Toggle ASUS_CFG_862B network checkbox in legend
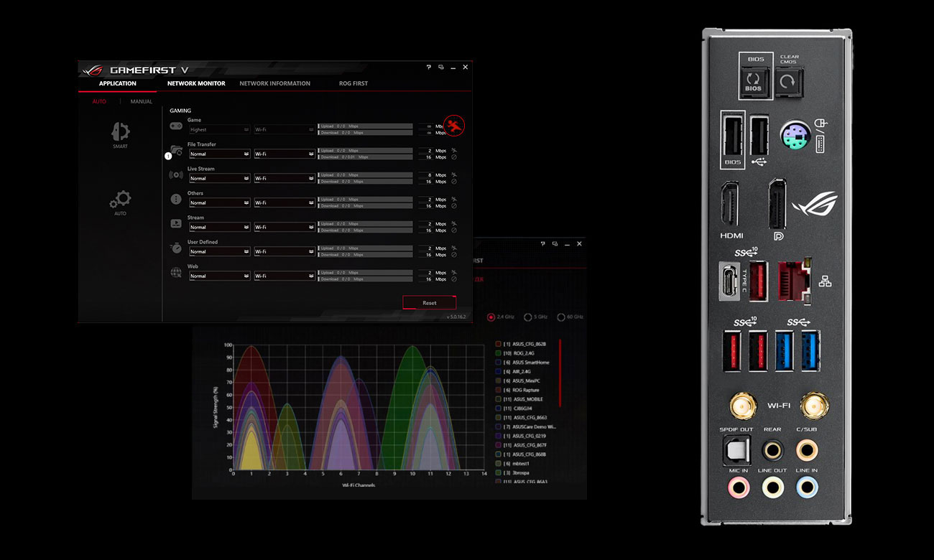934x560 pixels. tap(498, 344)
